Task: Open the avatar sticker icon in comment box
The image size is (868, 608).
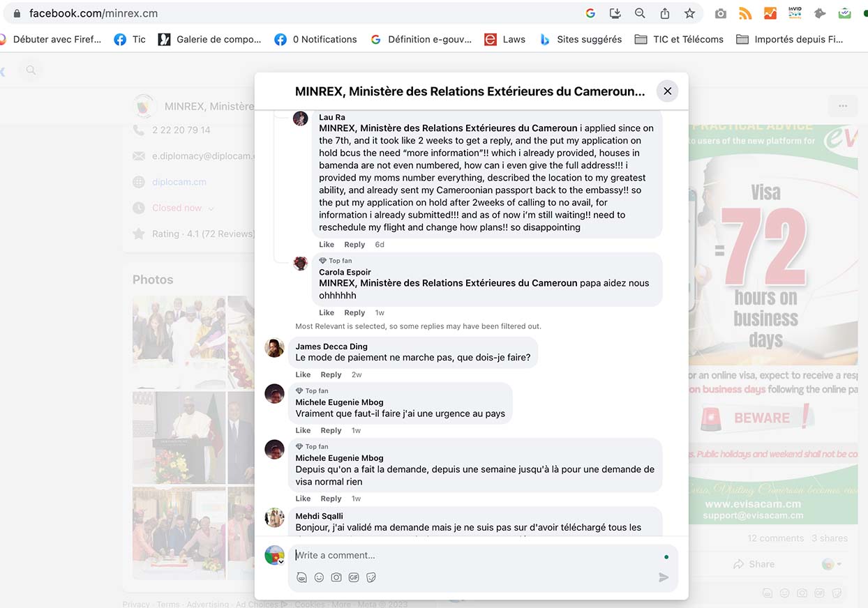Action: point(301,577)
